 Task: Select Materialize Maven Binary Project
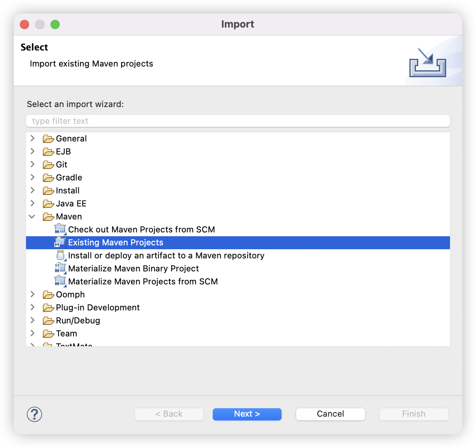(134, 269)
